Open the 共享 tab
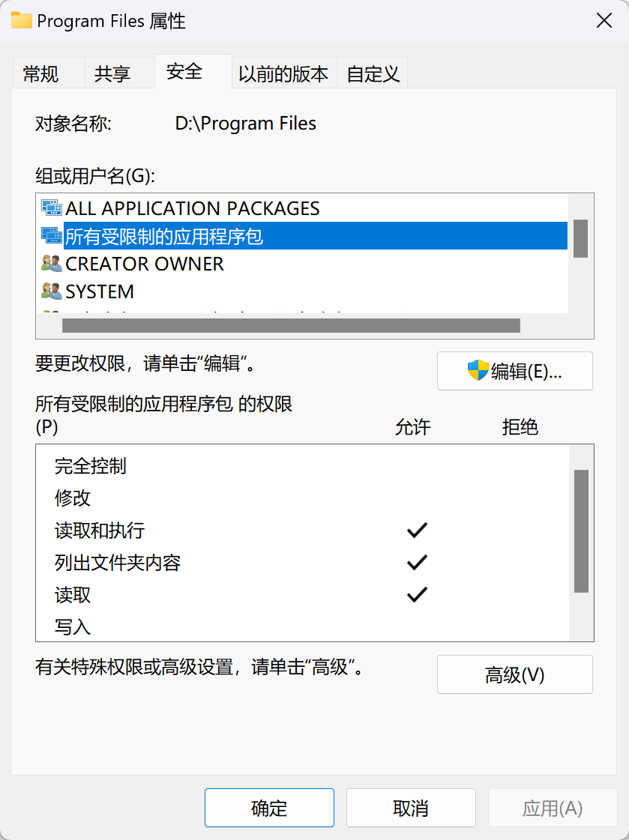 (112, 74)
